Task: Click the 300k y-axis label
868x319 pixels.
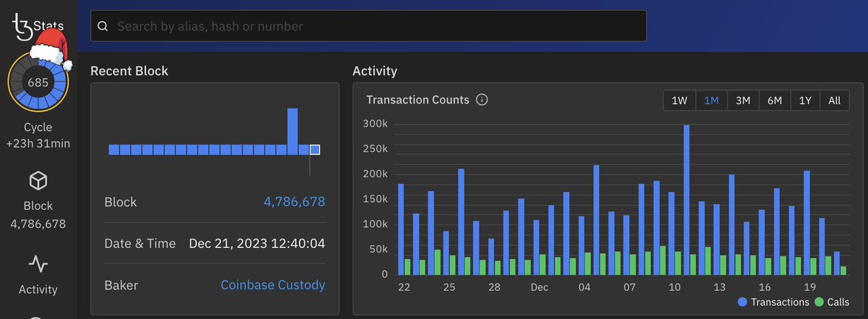Action: (375, 124)
